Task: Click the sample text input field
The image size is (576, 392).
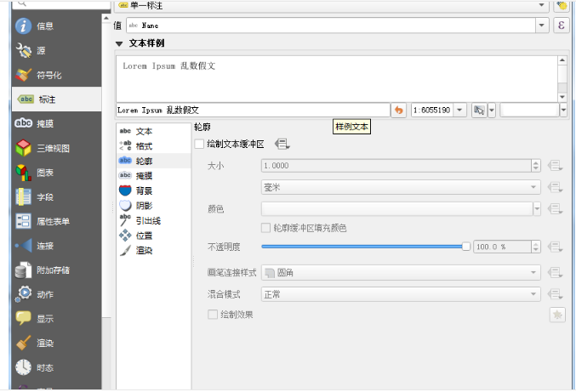Action: [253, 110]
